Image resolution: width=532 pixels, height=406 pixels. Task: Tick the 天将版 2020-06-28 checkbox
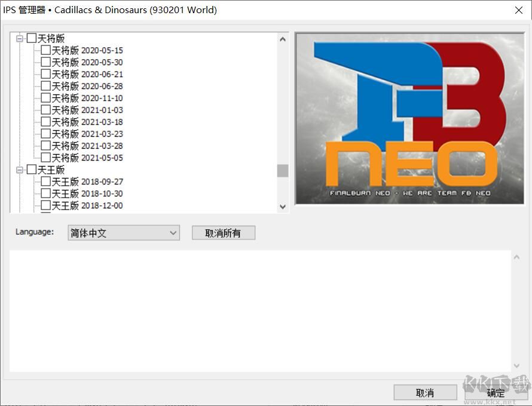point(46,86)
